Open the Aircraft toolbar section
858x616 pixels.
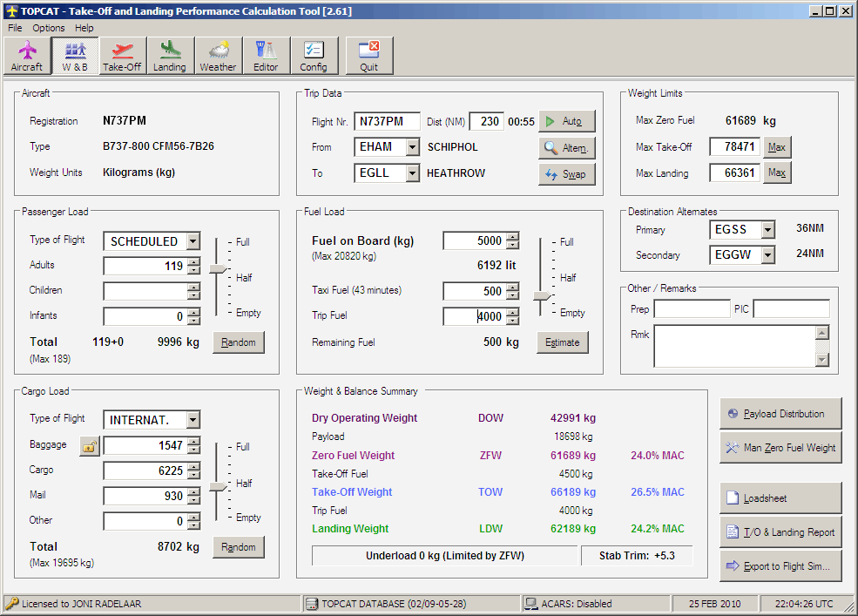tap(27, 56)
